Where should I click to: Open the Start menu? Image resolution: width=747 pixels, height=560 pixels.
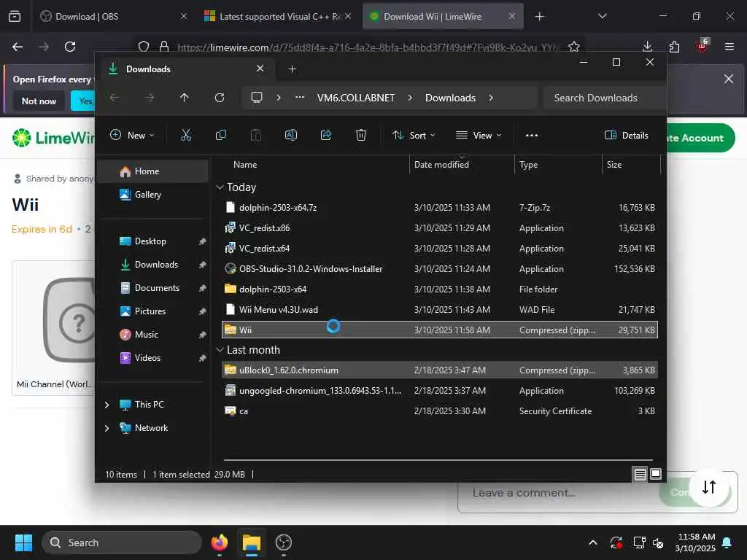23,542
